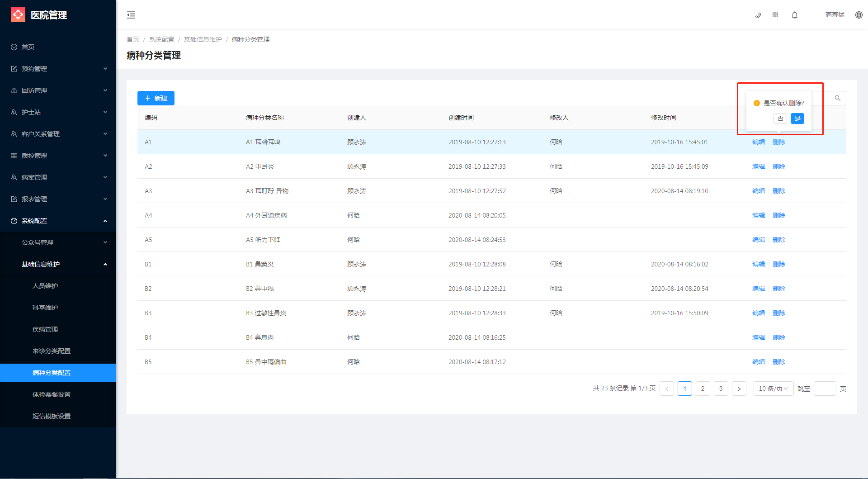The image size is (868, 479).
Task: Open 来诊分类配置 menu item
Action: tap(58, 351)
